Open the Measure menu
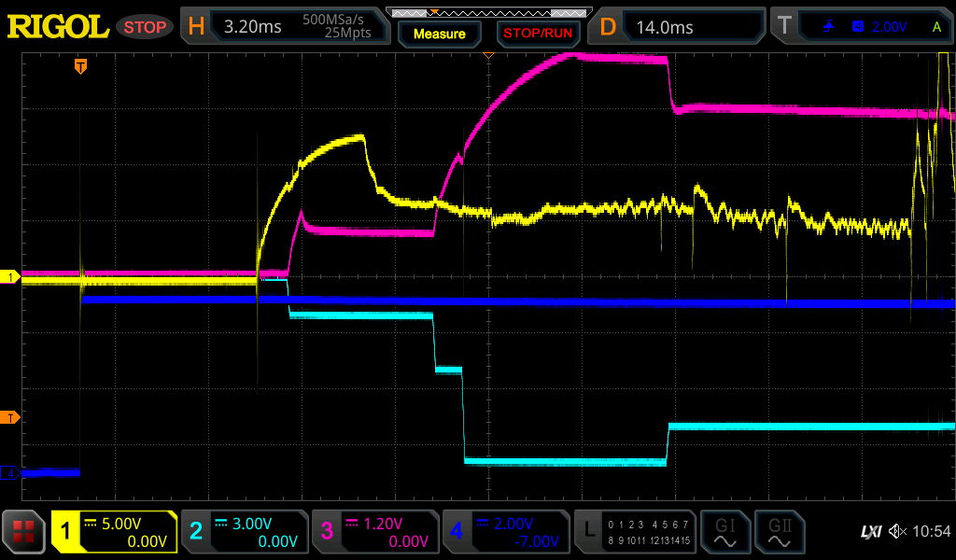 point(439,34)
